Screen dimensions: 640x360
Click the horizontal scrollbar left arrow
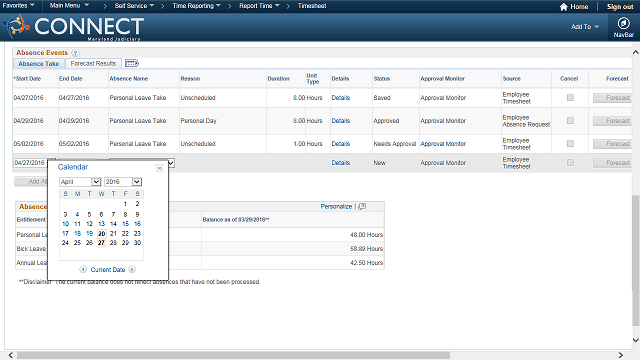coord(11,355)
